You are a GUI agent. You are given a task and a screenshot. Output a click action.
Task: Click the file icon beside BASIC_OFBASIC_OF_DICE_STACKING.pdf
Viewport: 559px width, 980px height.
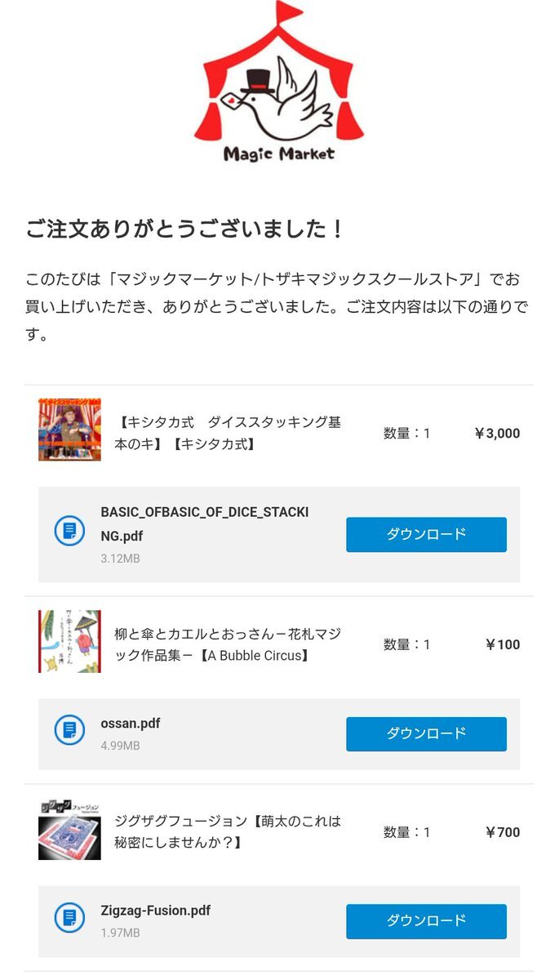[69, 531]
